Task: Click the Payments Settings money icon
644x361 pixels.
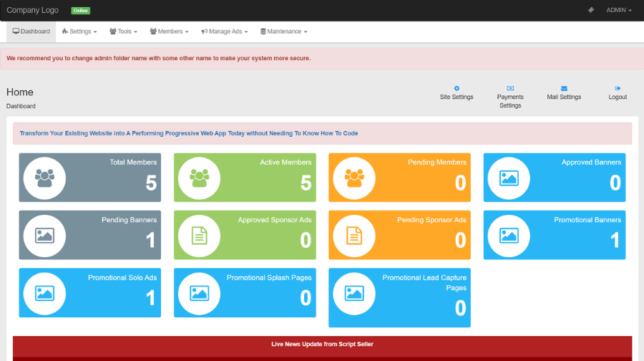Action: [510, 88]
